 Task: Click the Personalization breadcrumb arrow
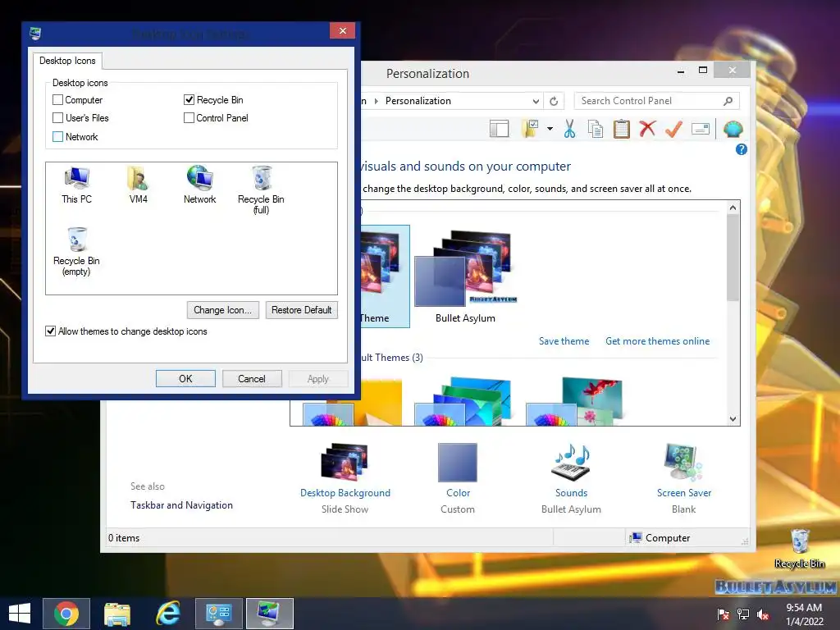(377, 101)
